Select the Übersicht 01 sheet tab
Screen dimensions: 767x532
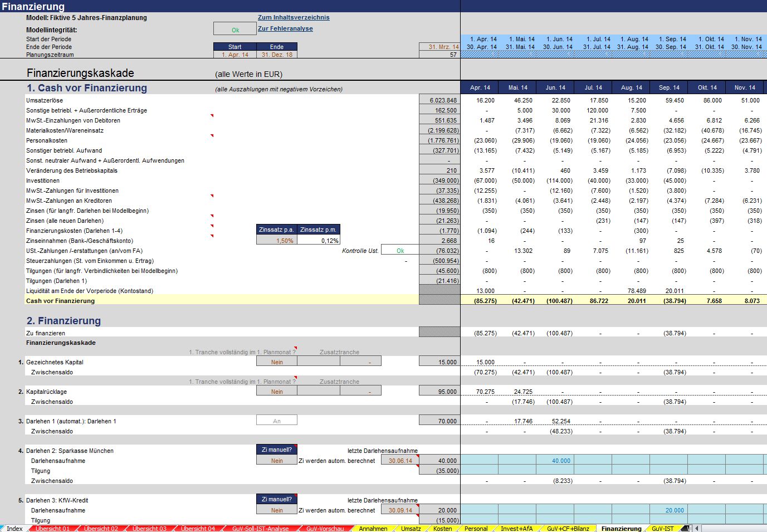(x=52, y=529)
